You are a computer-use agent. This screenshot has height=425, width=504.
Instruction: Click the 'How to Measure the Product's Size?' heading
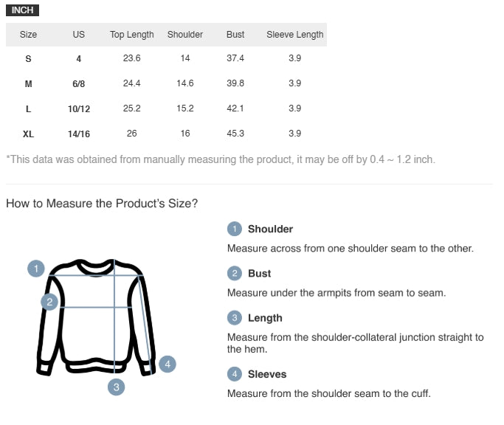102,204
